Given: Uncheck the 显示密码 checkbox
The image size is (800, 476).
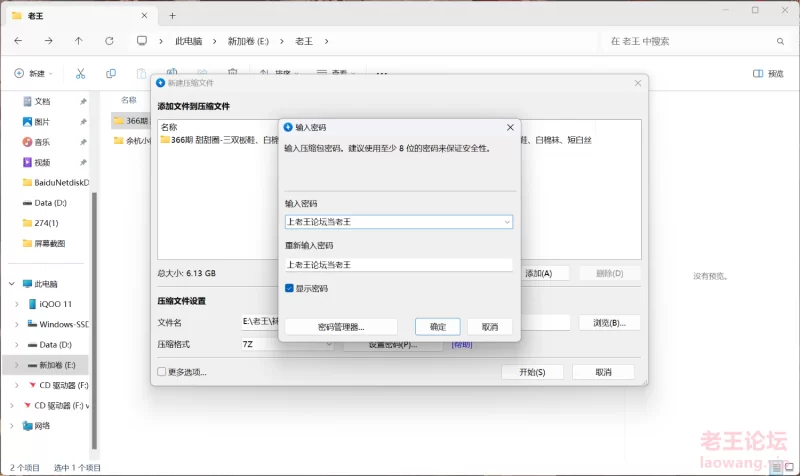Looking at the screenshot, I should click(290, 288).
